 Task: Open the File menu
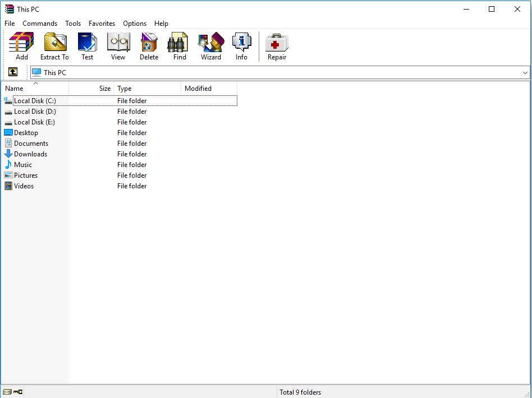(9, 24)
